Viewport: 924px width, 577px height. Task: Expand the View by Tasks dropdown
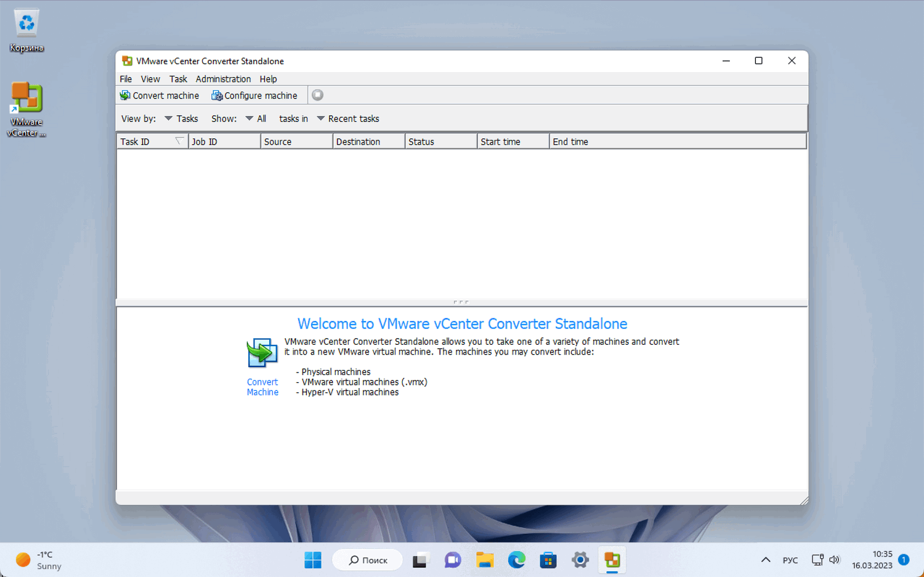pos(181,119)
